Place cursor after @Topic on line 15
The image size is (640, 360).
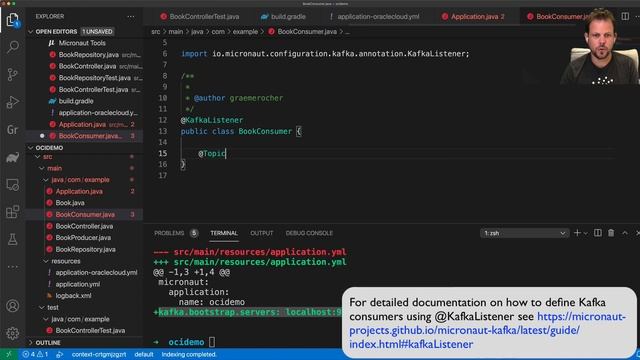point(226,153)
